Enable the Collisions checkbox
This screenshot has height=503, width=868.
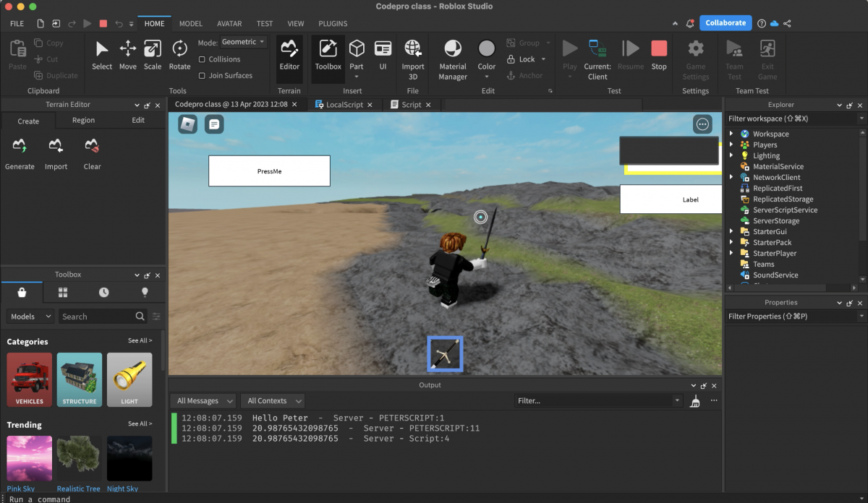tap(202, 59)
